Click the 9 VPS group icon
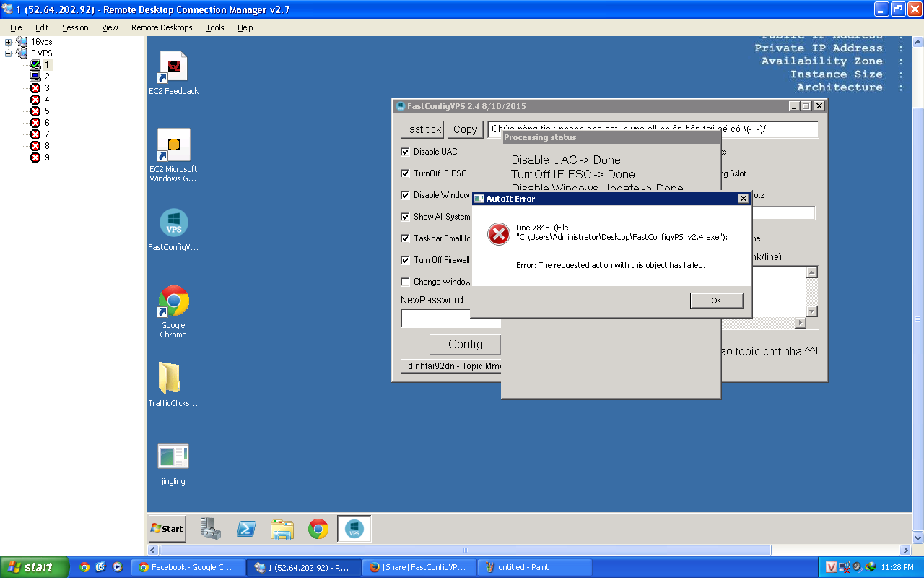 pos(22,53)
